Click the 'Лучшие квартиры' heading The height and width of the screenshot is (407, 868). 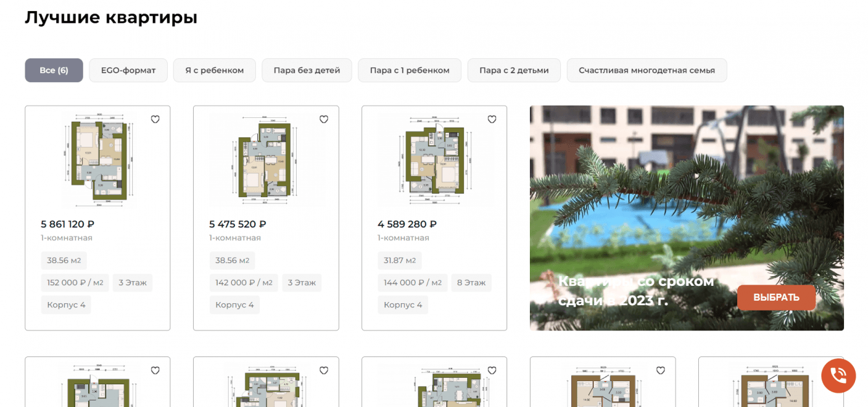(111, 17)
